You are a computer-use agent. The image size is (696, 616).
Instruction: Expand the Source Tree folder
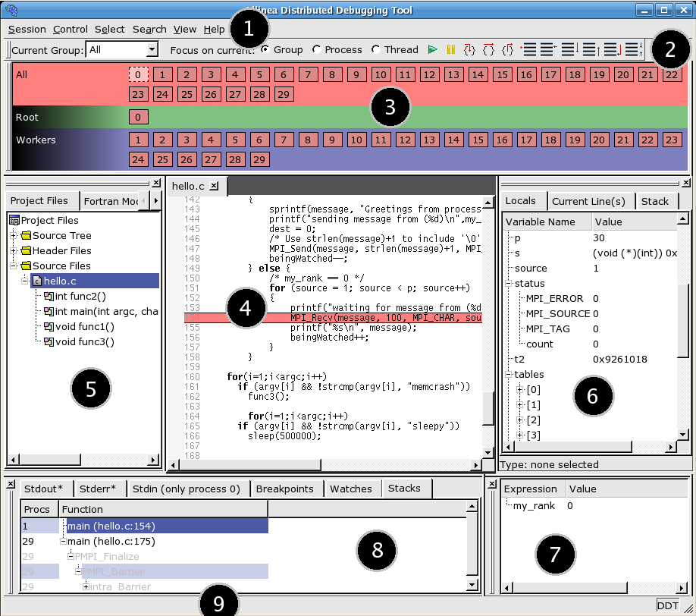click(x=14, y=236)
